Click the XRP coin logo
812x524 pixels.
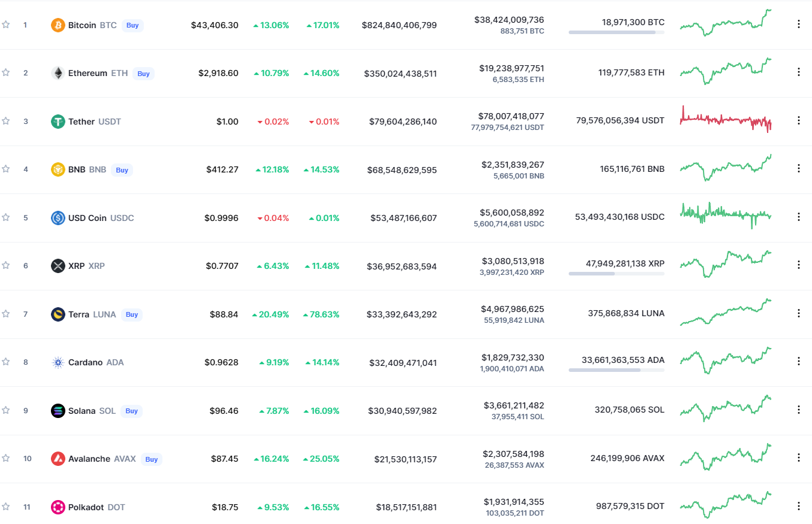[x=58, y=266]
